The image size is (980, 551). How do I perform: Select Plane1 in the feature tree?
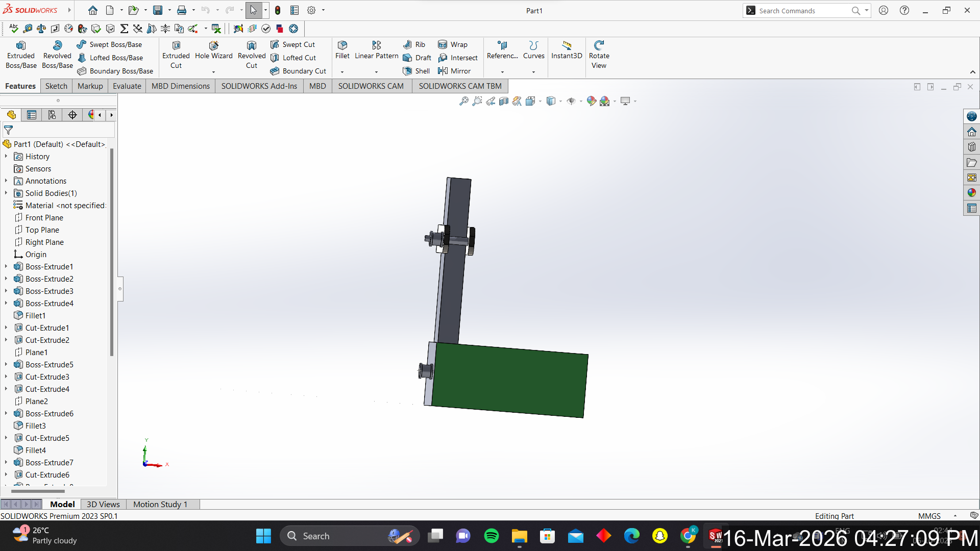pyautogui.click(x=36, y=353)
